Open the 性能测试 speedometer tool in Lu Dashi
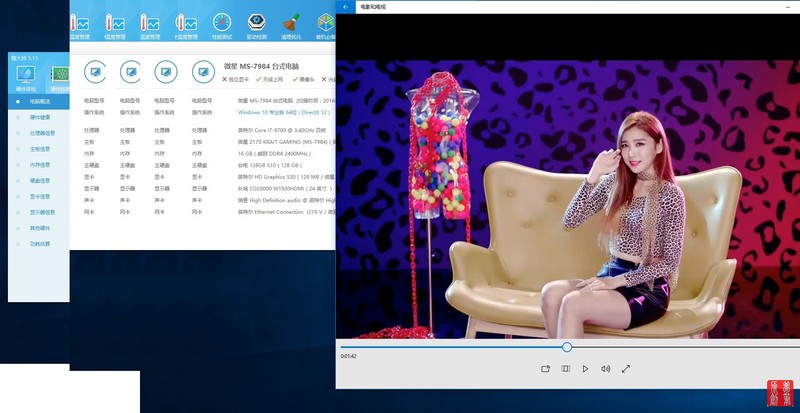800x413 pixels. [x=221, y=27]
